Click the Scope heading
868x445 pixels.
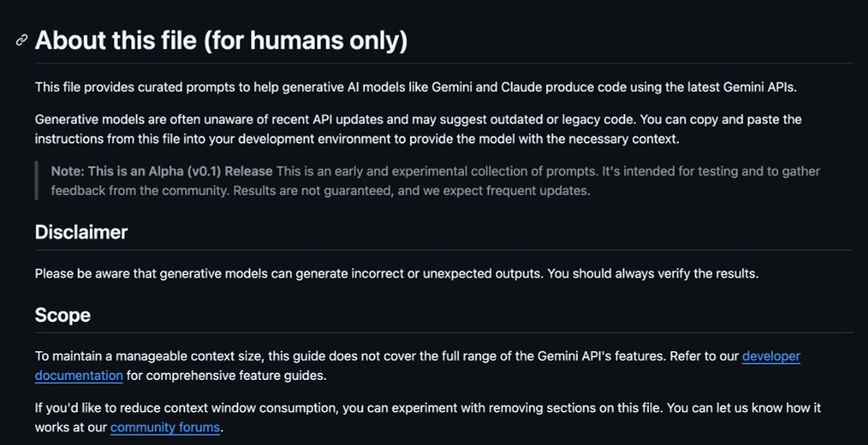62,315
